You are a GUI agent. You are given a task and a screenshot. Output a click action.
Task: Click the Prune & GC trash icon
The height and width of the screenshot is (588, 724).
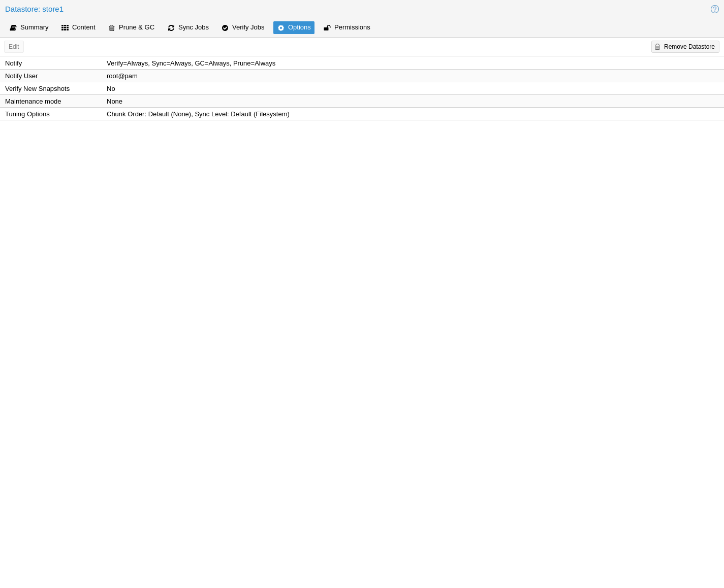(112, 28)
